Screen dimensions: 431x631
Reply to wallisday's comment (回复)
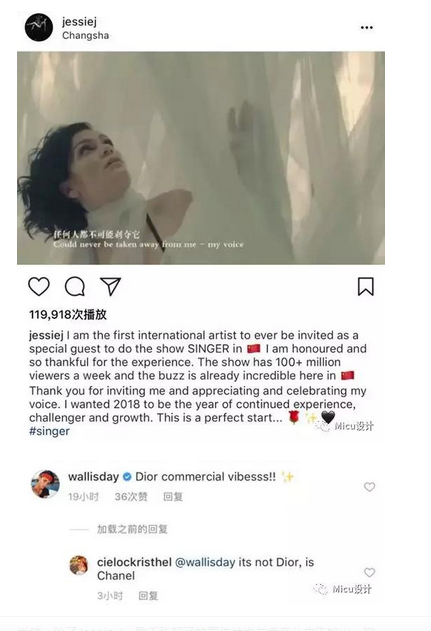[173, 497]
